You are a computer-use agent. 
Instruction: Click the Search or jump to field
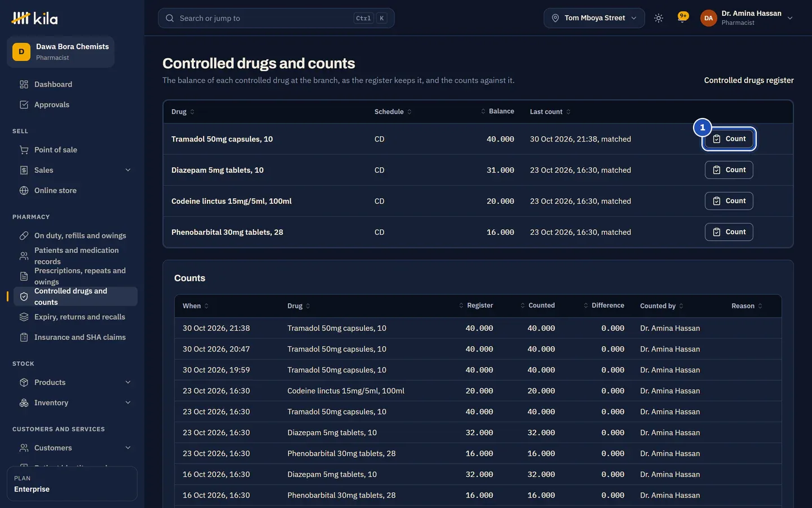pos(276,18)
